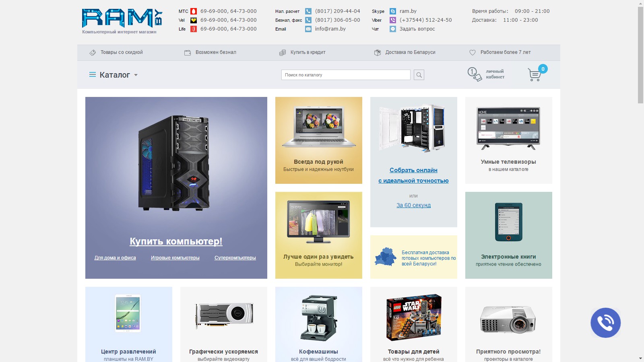Click the Viber number (+37544) 512-24-50
Viewport: 644px width, 362px height.
pos(426,20)
